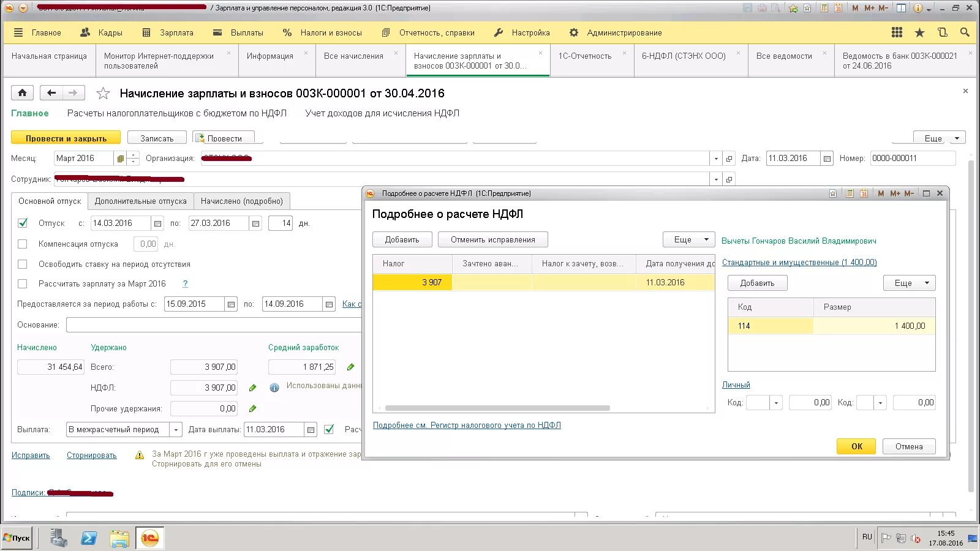980x551 pixels.
Task: Click Провести и закрыть button
Action: [x=66, y=138]
